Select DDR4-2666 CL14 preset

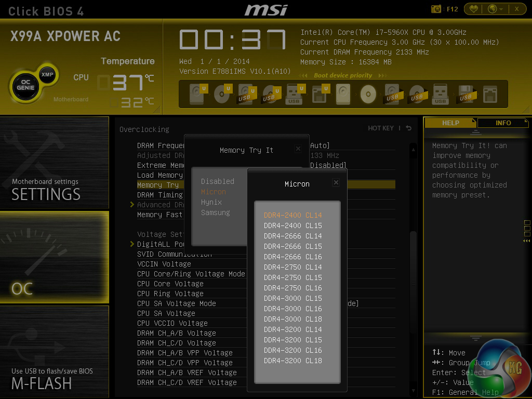pos(293,236)
